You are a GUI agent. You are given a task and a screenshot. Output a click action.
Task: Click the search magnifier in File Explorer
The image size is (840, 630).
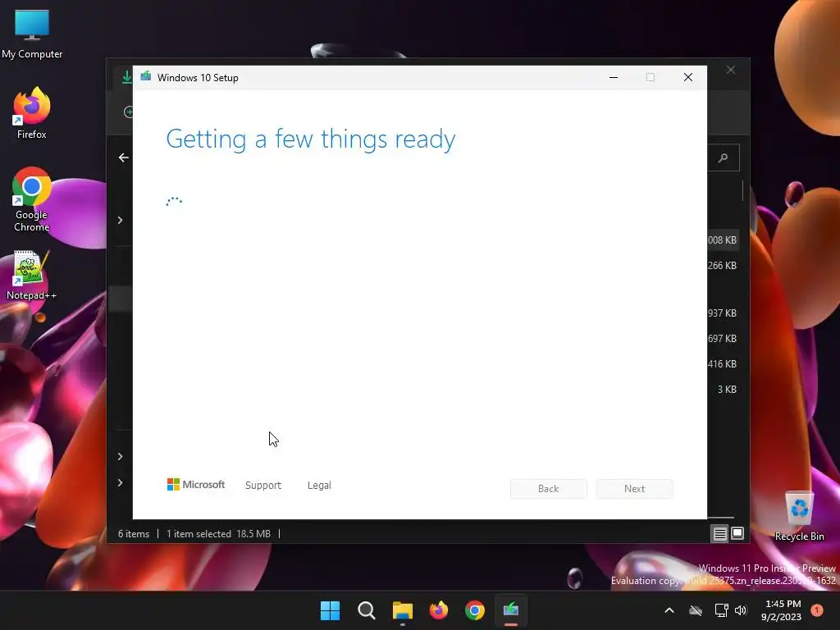(x=724, y=157)
